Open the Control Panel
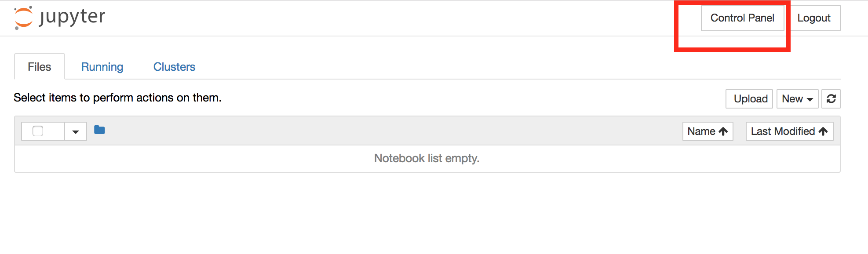 click(742, 18)
